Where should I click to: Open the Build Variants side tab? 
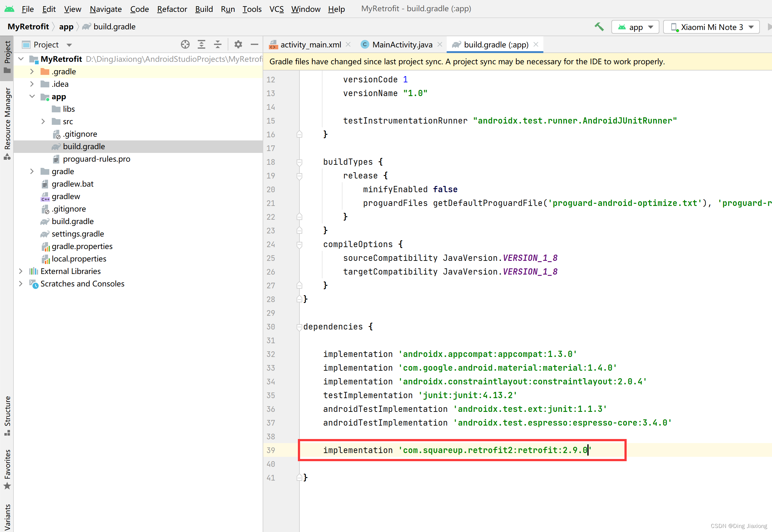pyautogui.click(x=7, y=517)
